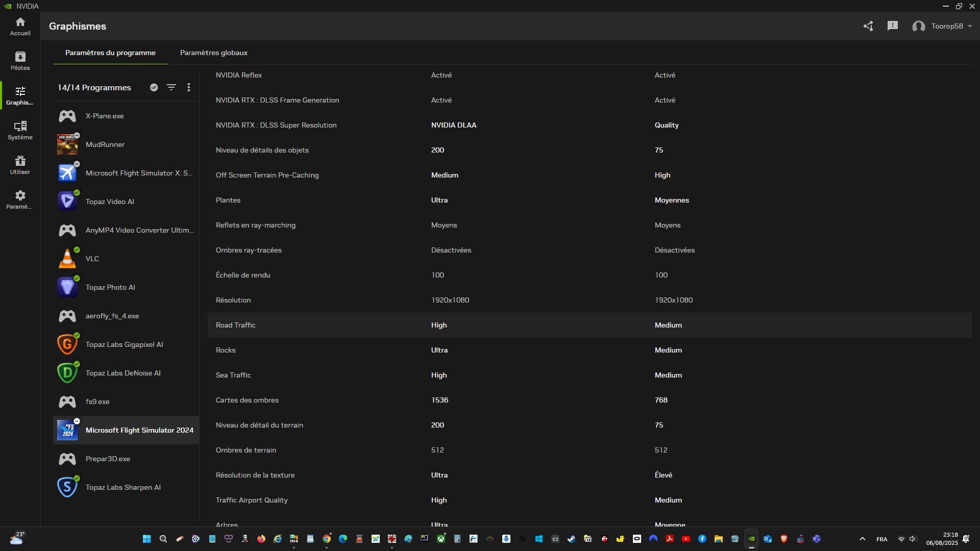Open the program list filter icon
This screenshot has height=551, width=980.
pos(171,87)
